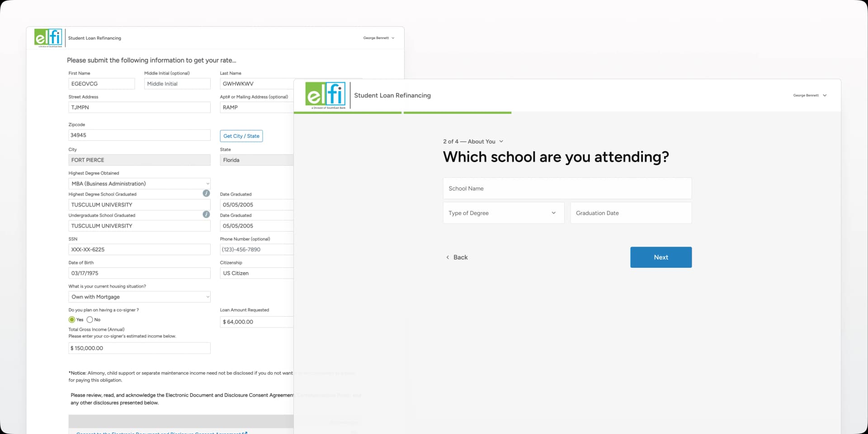
Task: Click the ELFI logo on the front panel
Action: 326,95
